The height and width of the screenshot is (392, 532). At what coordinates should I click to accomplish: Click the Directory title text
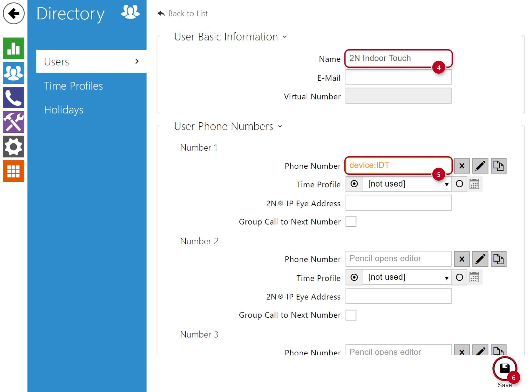(70, 14)
